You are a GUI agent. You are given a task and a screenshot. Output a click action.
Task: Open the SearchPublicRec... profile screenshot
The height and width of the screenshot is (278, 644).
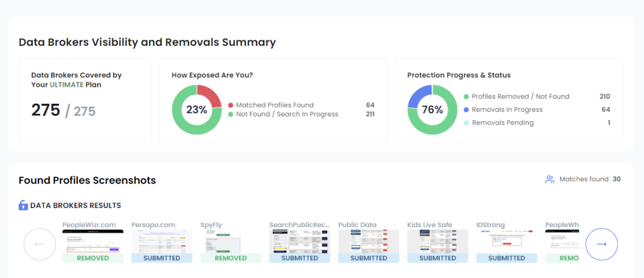tap(300, 241)
